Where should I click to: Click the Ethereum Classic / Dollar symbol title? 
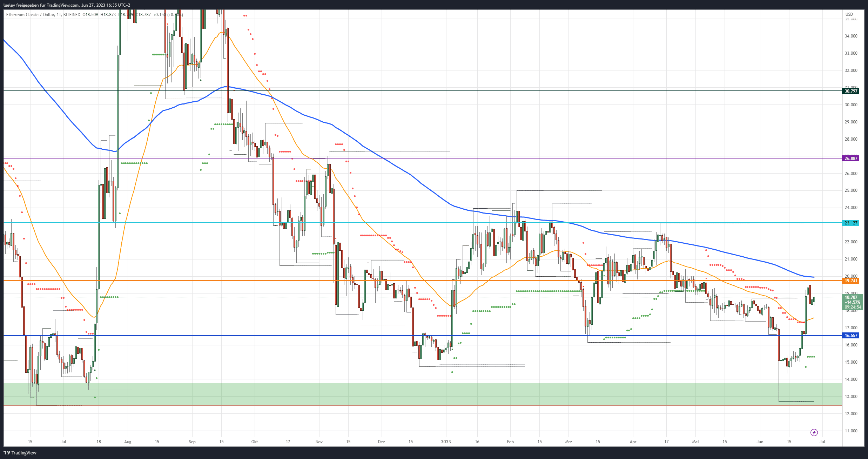(30, 15)
